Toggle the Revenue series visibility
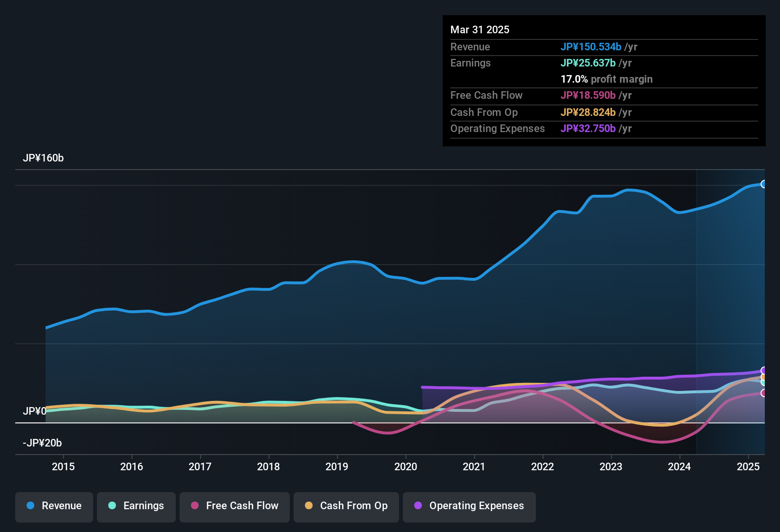Screen dimensions: 780x532 [x=54, y=507]
